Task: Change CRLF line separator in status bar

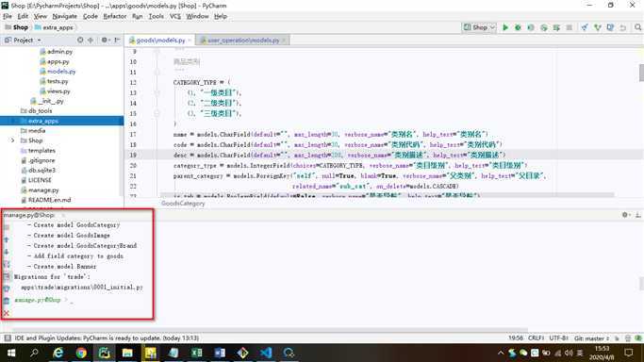Action: pos(536,338)
